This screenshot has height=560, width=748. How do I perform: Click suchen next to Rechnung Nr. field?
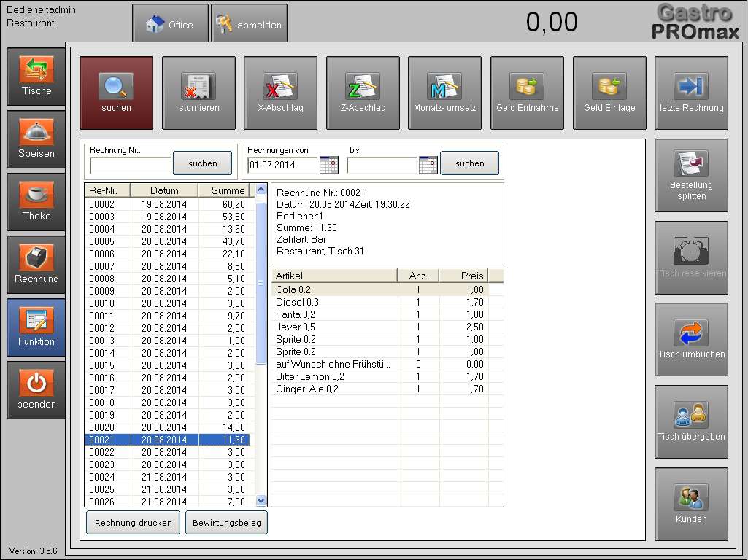click(203, 163)
